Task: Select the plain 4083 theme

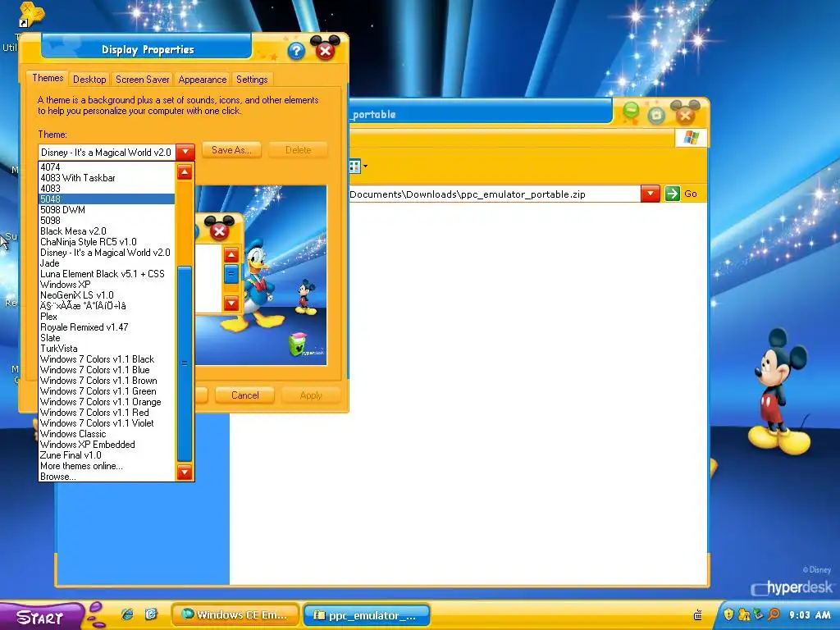Action: pos(107,189)
